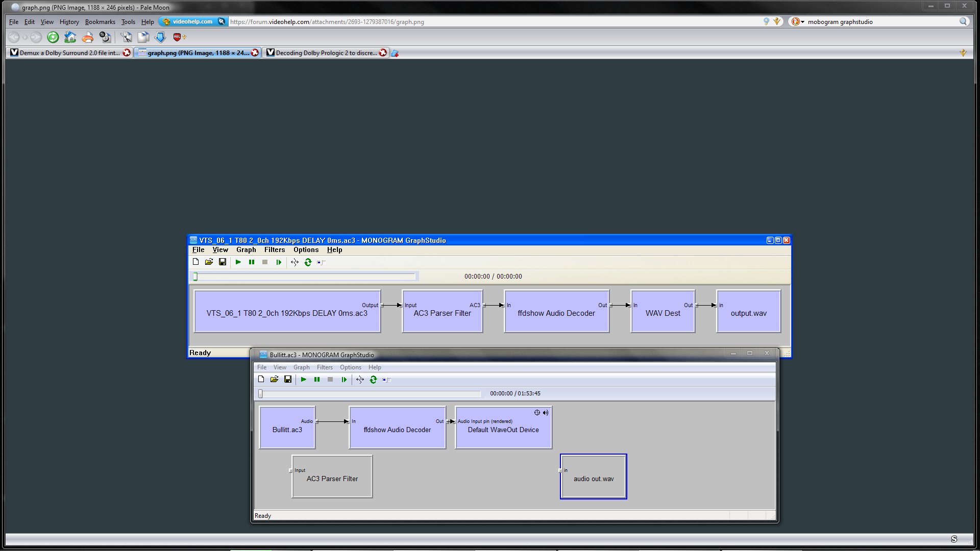Viewport: 980px width, 551px height.
Task: Click the Home icon in the toolbar
Action: coord(70,37)
